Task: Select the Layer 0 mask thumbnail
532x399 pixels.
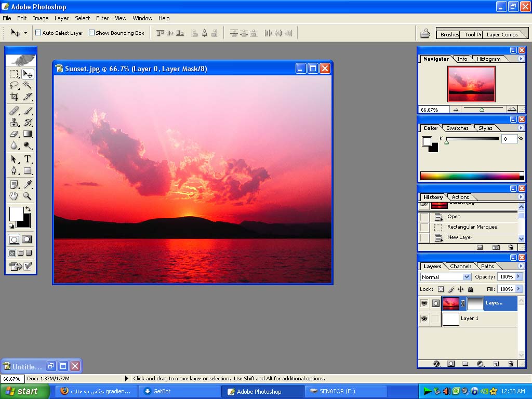Action: [475, 303]
